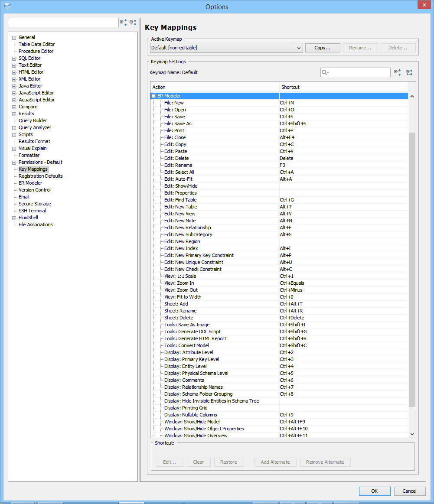Select Edit: New Relationship action row
The image size is (434, 504).
[x=279, y=228]
